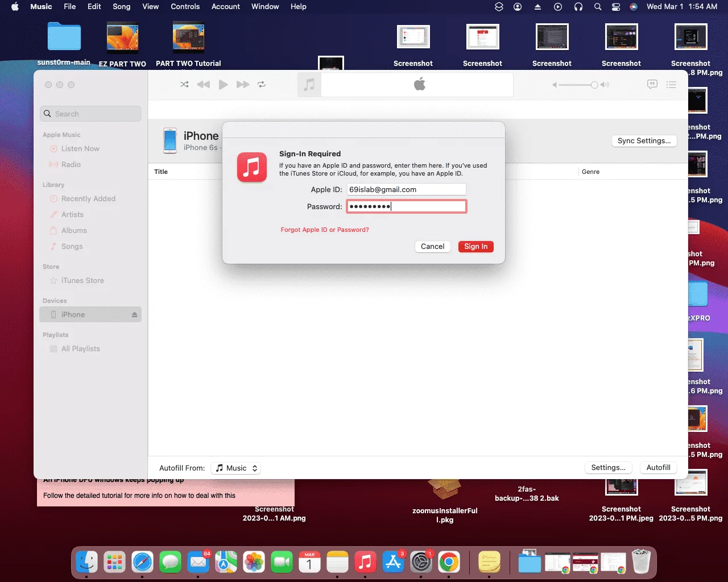Click Siri icon in menu bar

(634, 7)
